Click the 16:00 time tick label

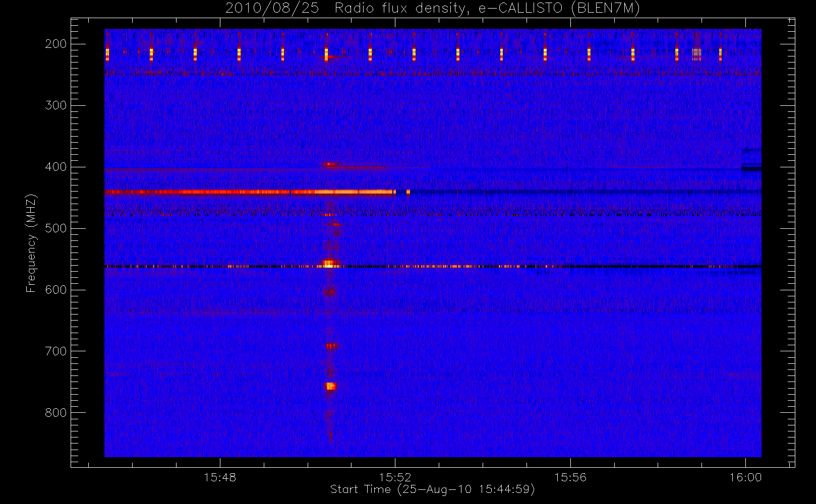[745, 477]
